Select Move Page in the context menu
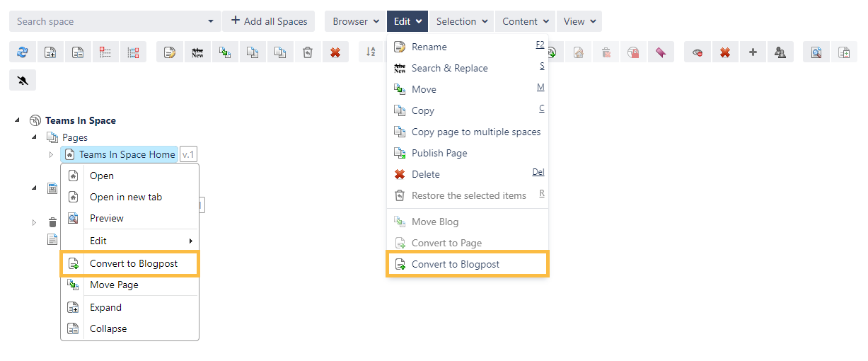The image size is (868, 361). coord(114,285)
